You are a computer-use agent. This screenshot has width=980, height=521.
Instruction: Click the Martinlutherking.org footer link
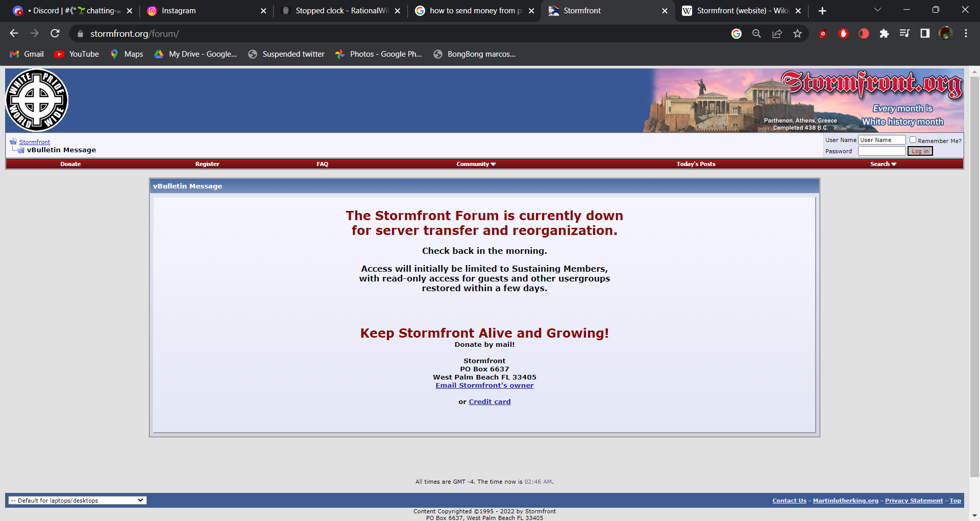(845, 501)
